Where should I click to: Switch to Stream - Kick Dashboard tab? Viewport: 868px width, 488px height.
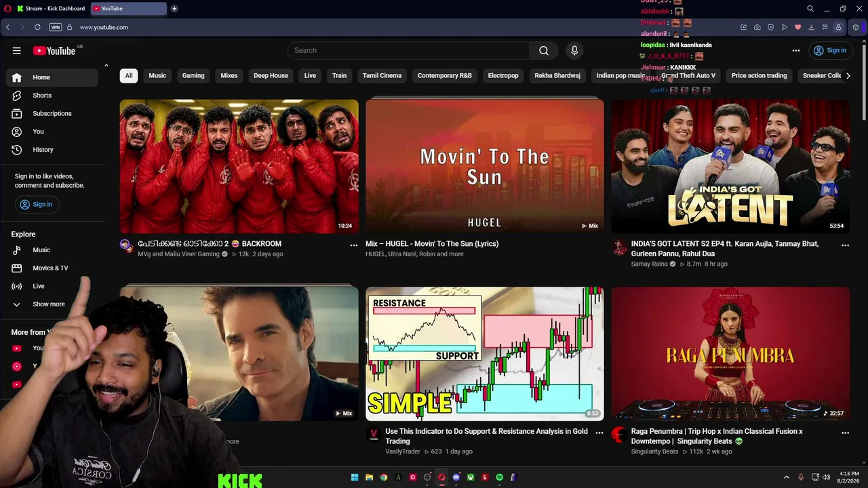coord(51,9)
